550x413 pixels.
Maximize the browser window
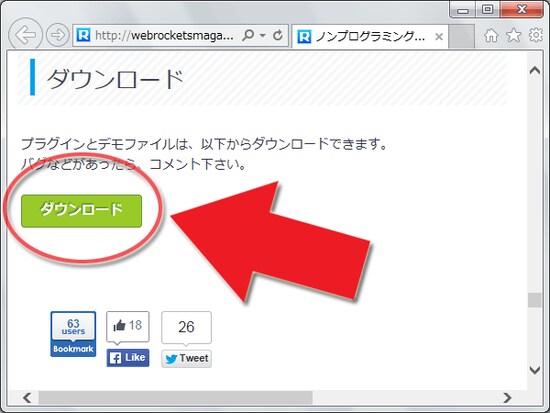coord(488,9)
